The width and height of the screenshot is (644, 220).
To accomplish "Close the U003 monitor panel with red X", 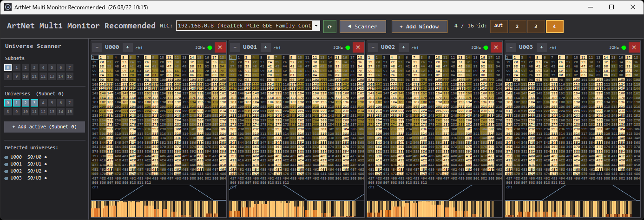I will [x=634, y=47].
